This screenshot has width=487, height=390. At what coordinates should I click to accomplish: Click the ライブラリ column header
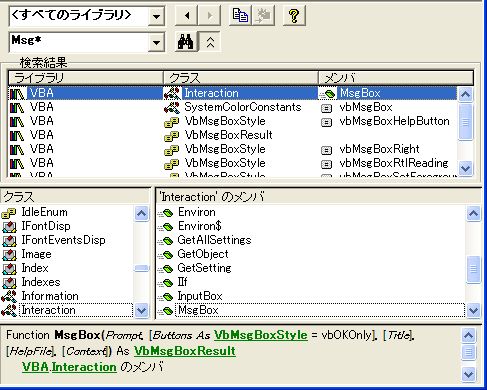pos(86,78)
